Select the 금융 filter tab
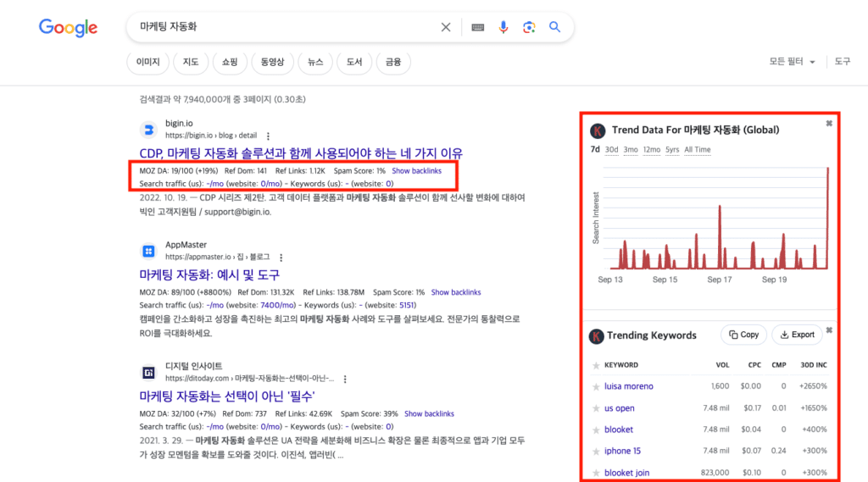This screenshot has width=868, height=482. (x=393, y=62)
